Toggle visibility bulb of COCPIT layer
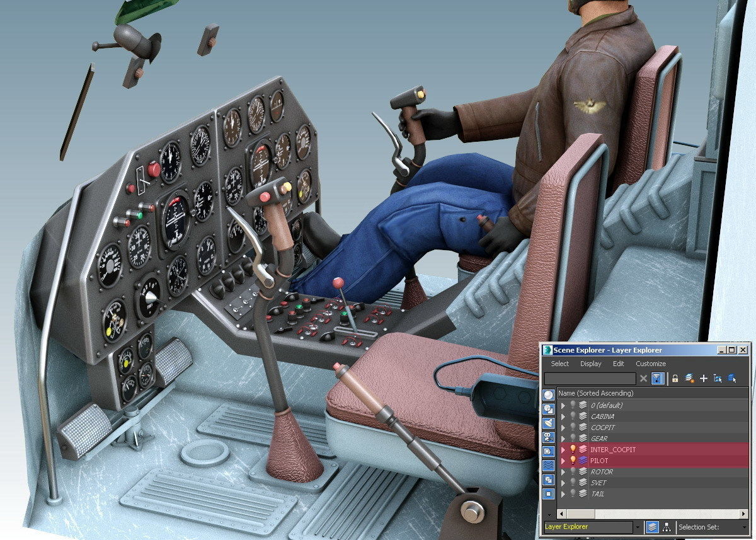The width and height of the screenshot is (756, 540). pyautogui.click(x=573, y=427)
